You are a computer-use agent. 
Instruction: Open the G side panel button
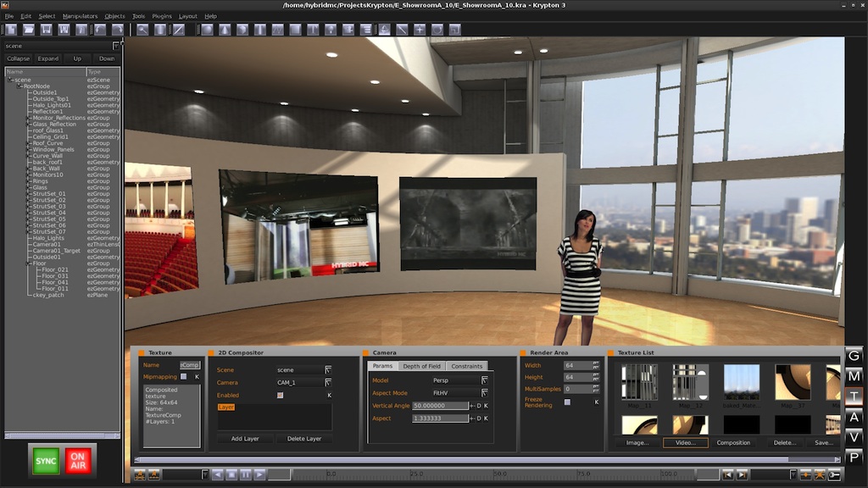[854, 356]
